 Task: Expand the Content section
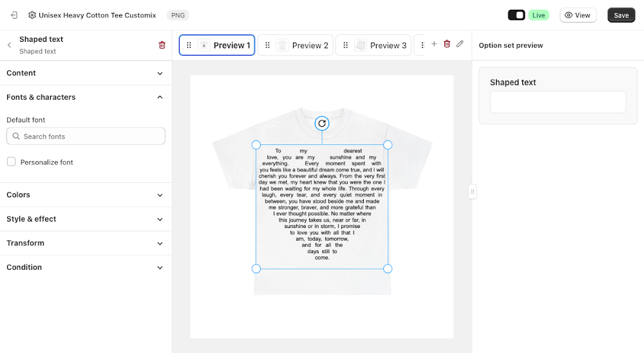tap(86, 73)
